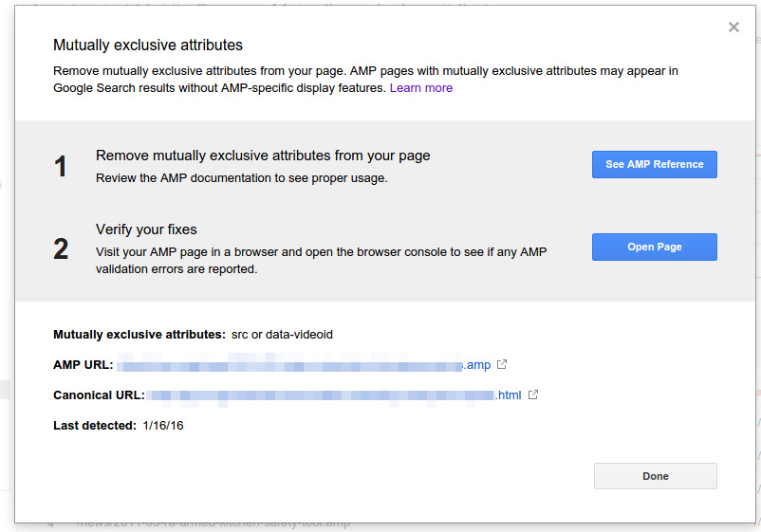The width and height of the screenshot is (761, 532).
Task: Select the 'src or data-videoid' attribute text
Action: click(282, 335)
